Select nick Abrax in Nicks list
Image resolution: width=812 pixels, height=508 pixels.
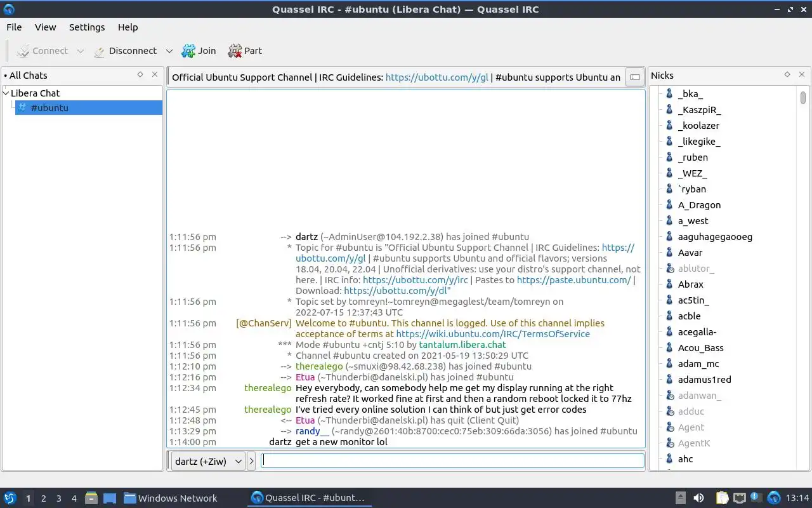point(690,284)
